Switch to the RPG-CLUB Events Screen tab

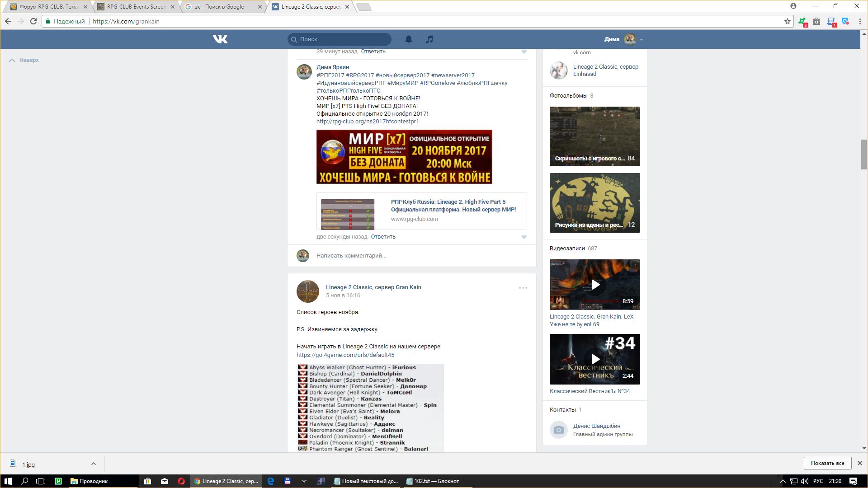coord(136,7)
